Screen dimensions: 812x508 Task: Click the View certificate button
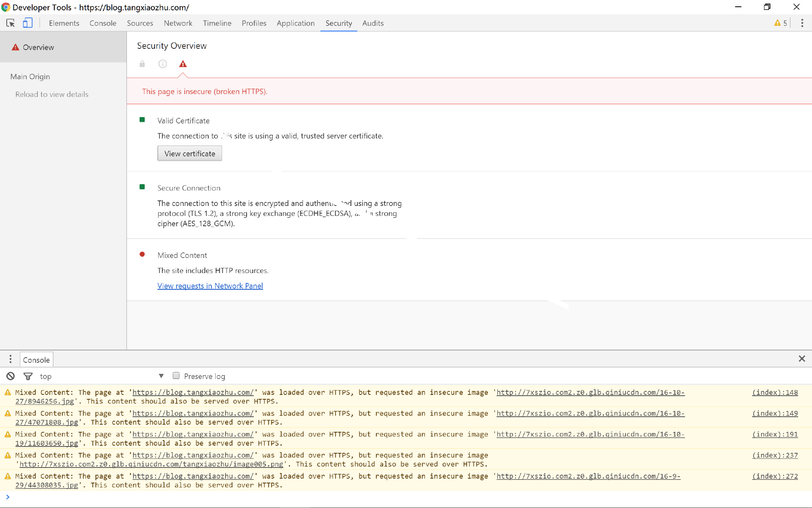(x=190, y=154)
